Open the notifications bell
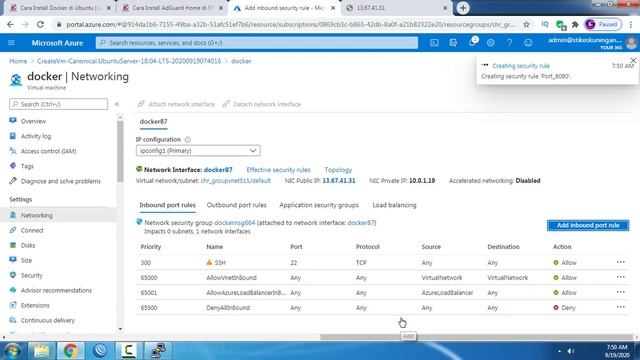Viewport: 640px width, 360px height. 472,42
